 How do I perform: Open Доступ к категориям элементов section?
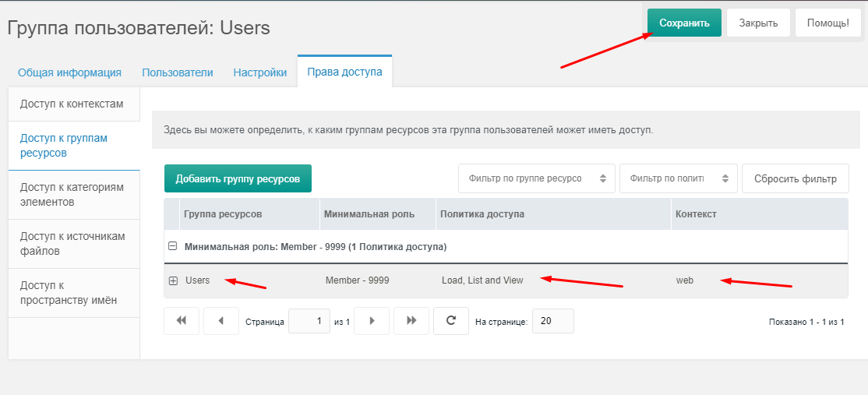(x=74, y=195)
